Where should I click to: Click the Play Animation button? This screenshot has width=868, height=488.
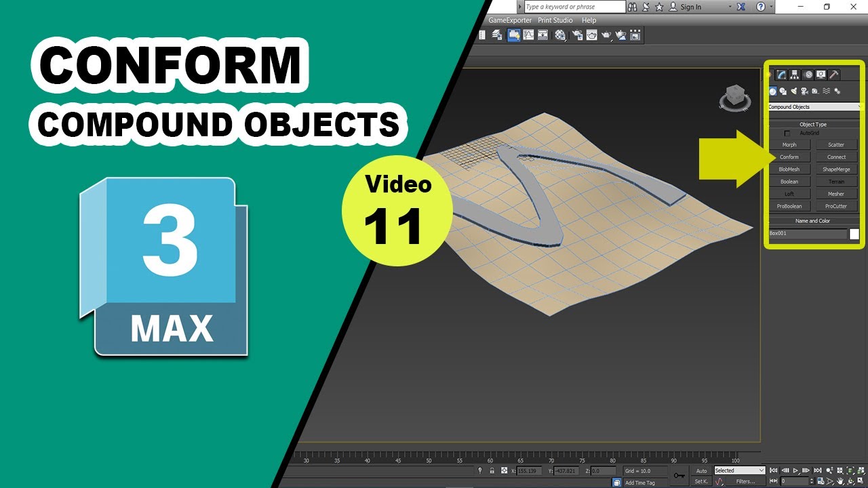(x=795, y=470)
